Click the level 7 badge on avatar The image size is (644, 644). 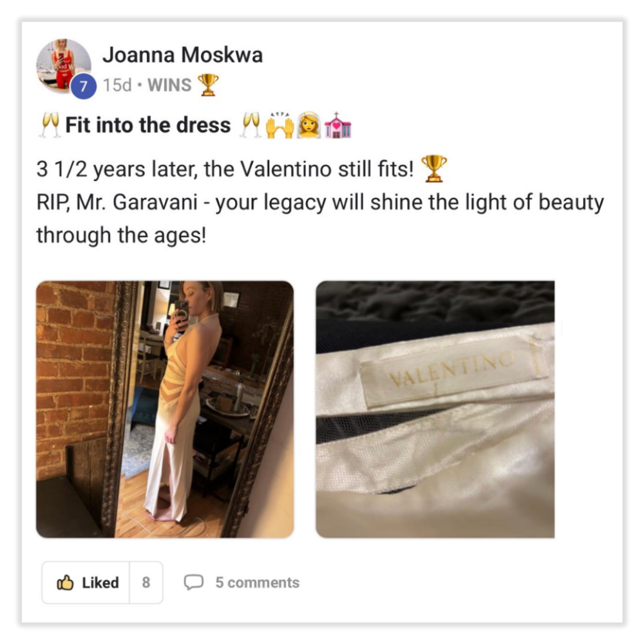tap(83, 86)
